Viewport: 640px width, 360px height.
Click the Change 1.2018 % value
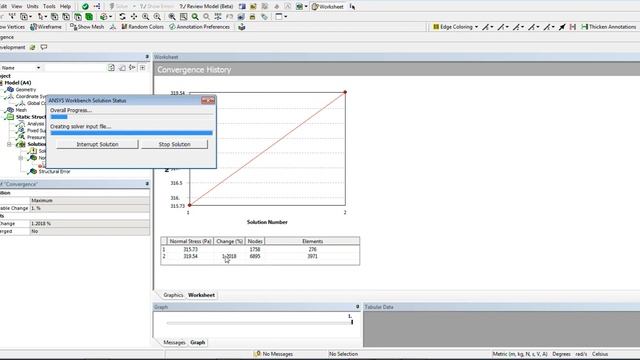point(90,224)
